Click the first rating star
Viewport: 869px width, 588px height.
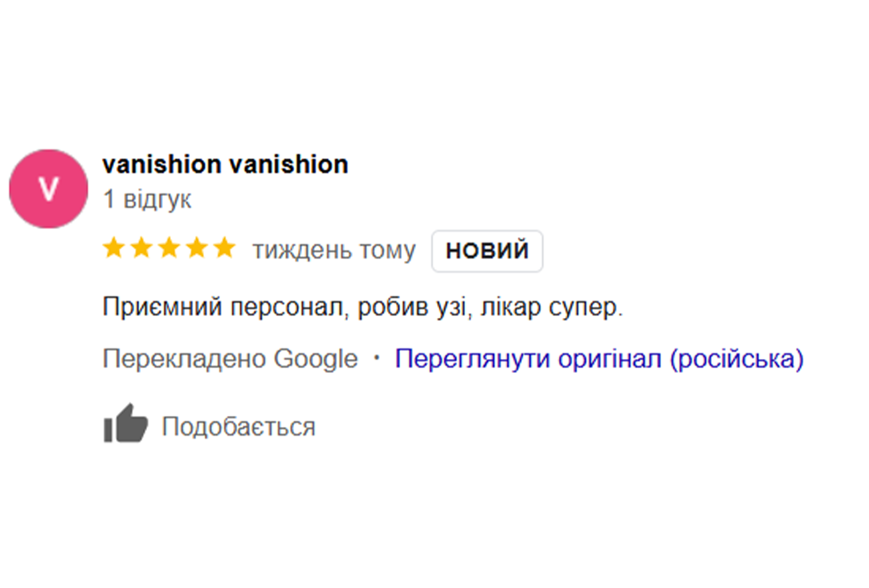point(114,249)
